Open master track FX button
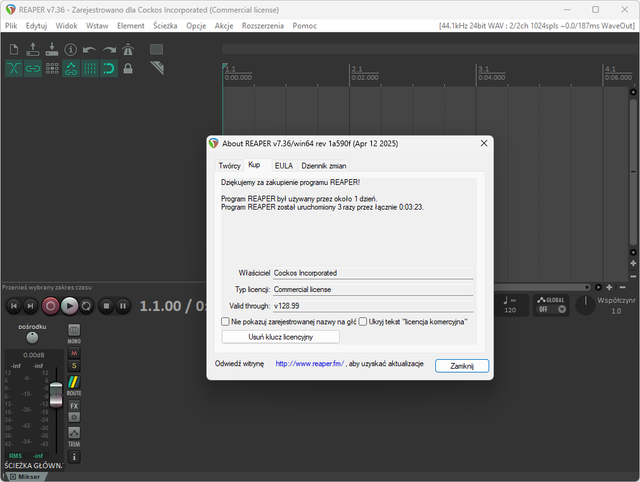 click(74, 406)
